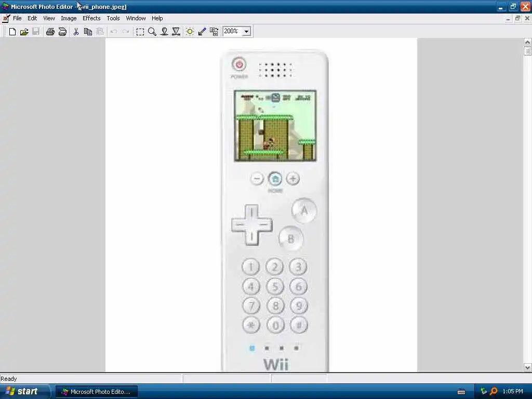Screen dimensions: 532x399
Task: Select the Sharpen tool
Action: tap(176, 32)
